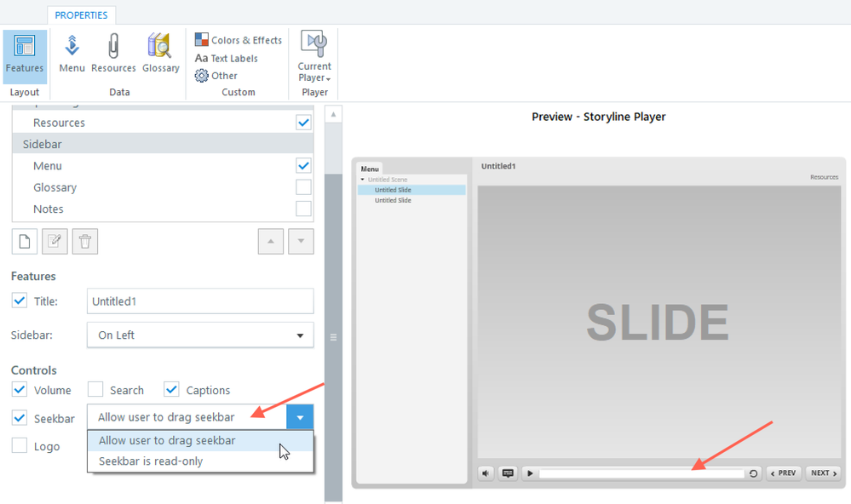
Task: Click the Title text field
Action: pos(200,301)
